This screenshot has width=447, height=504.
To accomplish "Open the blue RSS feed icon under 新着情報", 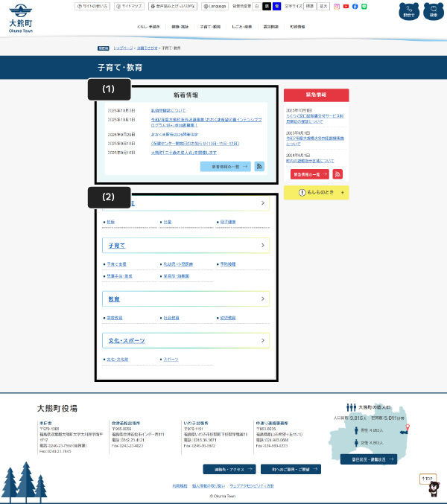I will [259, 167].
